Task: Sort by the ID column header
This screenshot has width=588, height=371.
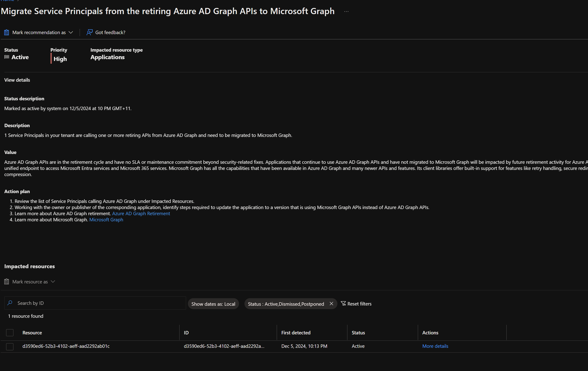Action: coord(186,333)
